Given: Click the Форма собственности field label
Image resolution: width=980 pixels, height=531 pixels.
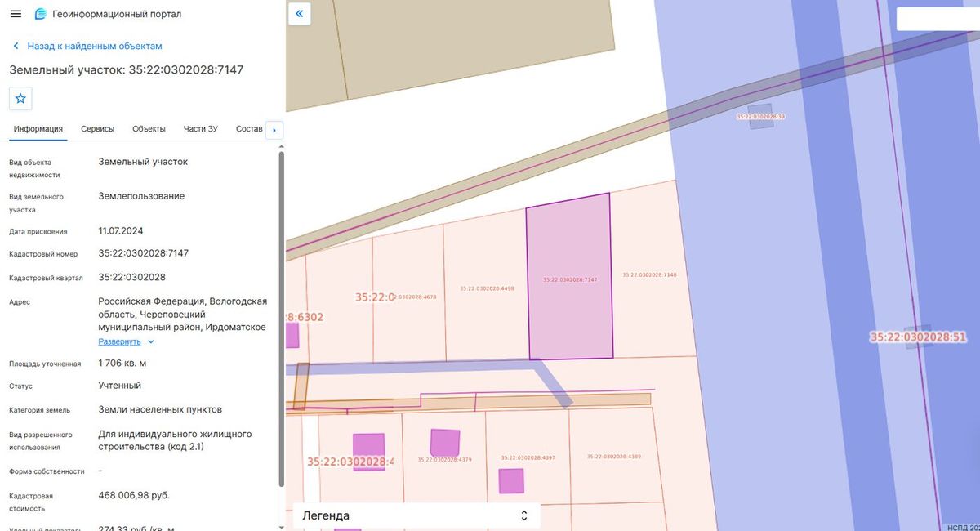Looking at the screenshot, I should (47, 471).
